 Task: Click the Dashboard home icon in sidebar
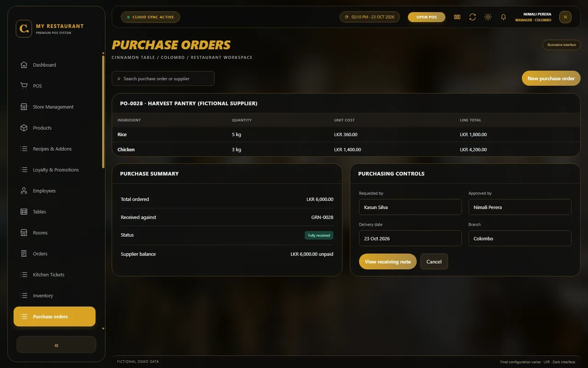[x=24, y=65]
